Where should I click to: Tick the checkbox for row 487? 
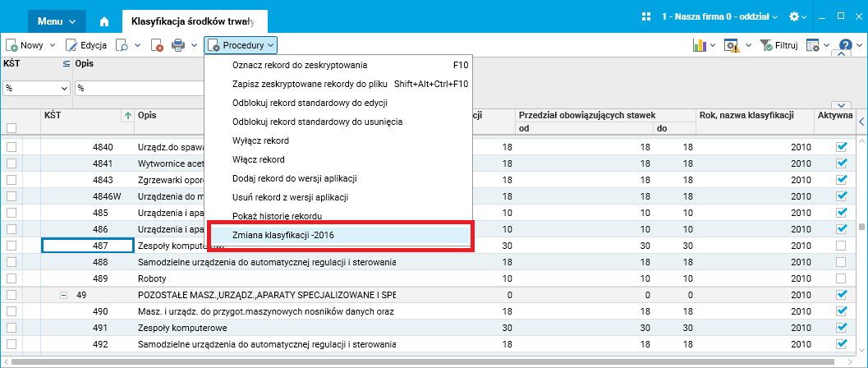coord(11,246)
